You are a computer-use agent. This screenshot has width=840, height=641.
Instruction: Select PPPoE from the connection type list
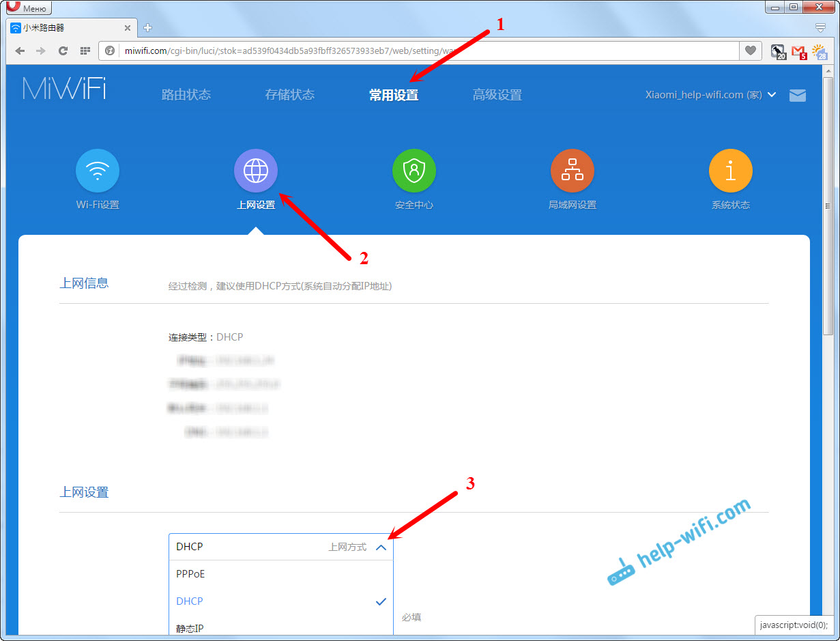click(189, 574)
